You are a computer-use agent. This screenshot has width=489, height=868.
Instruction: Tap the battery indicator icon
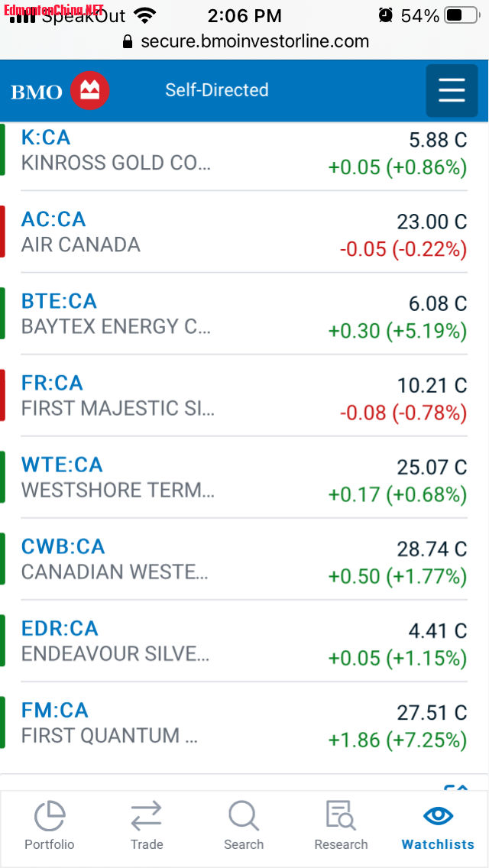462,15
